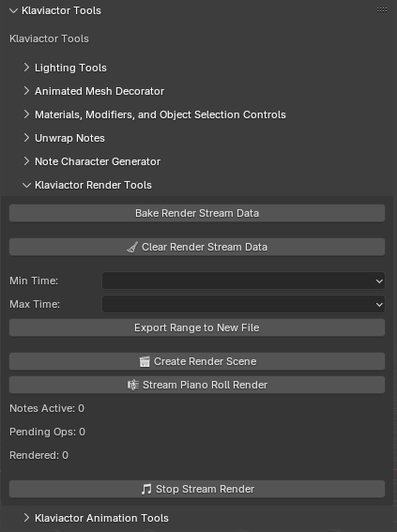Screen dimensions: 397x532
Task: Click the Notes Active counter label
Action: [47, 408]
